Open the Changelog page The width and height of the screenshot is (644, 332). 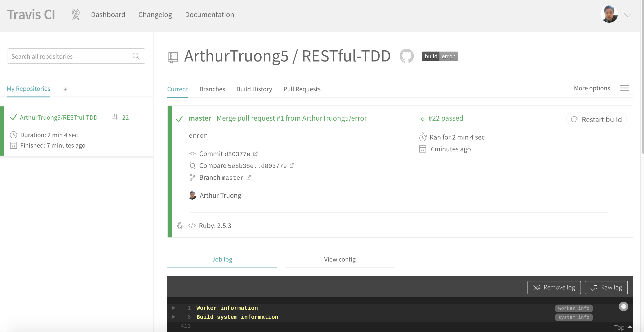click(x=155, y=14)
